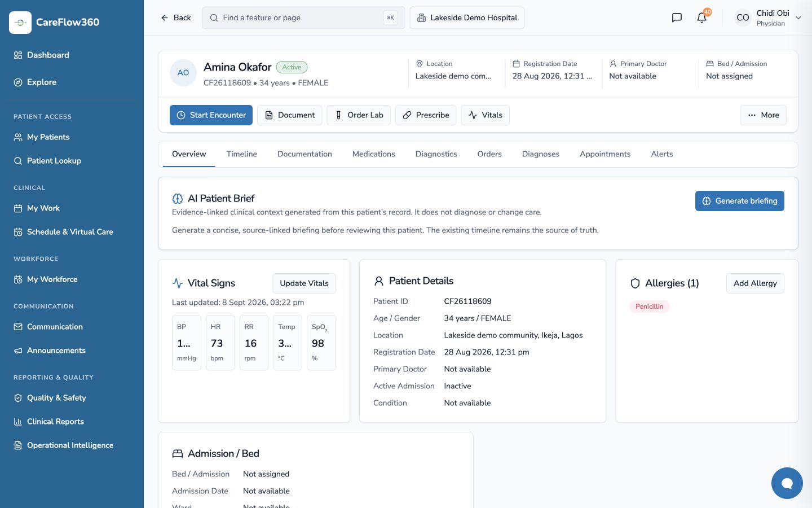Click the CareFlow360 logo icon
The width and height of the screenshot is (812, 508).
pyautogui.click(x=20, y=23)
